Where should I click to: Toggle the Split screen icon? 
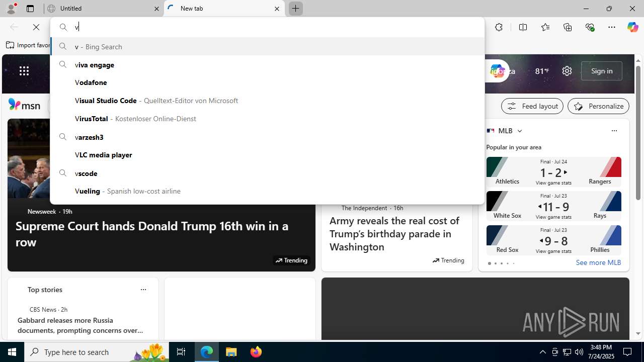[523, 27]
